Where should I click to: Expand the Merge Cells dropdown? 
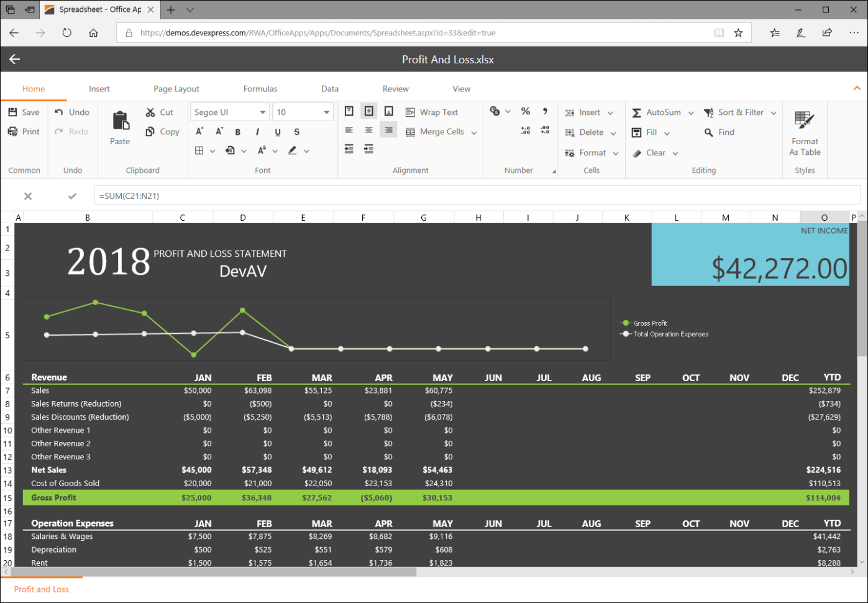point(474,132)
